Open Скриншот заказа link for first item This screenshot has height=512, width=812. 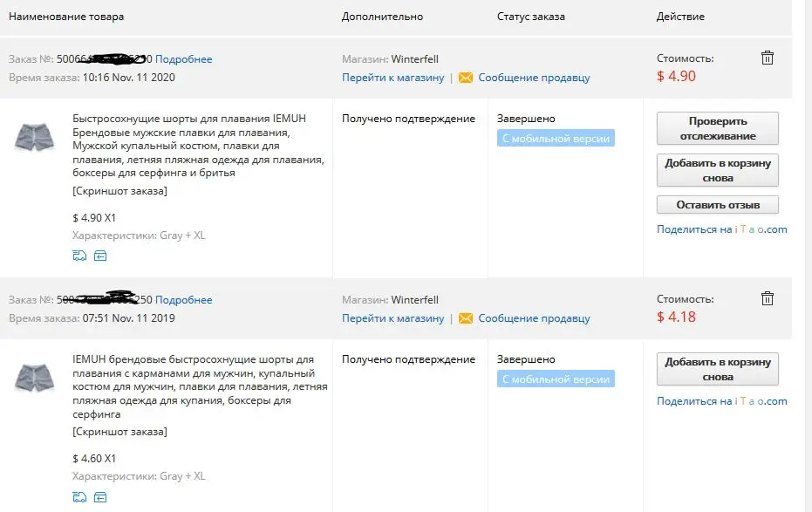click(119, 191)
